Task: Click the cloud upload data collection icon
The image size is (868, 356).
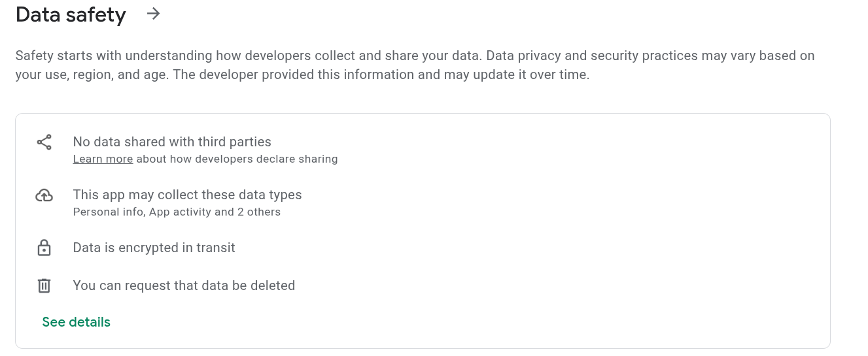Action: tap(44, 195)
